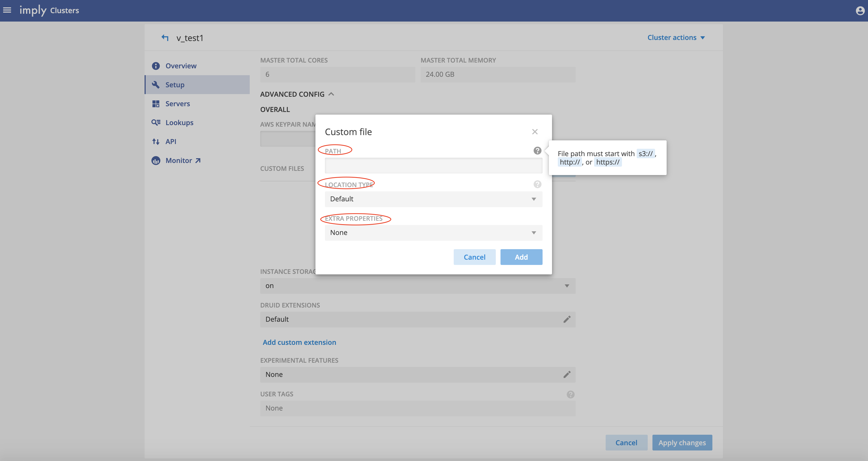
Task: Click the DRUID EXTENSIONS label
Action: pos(290,305)
